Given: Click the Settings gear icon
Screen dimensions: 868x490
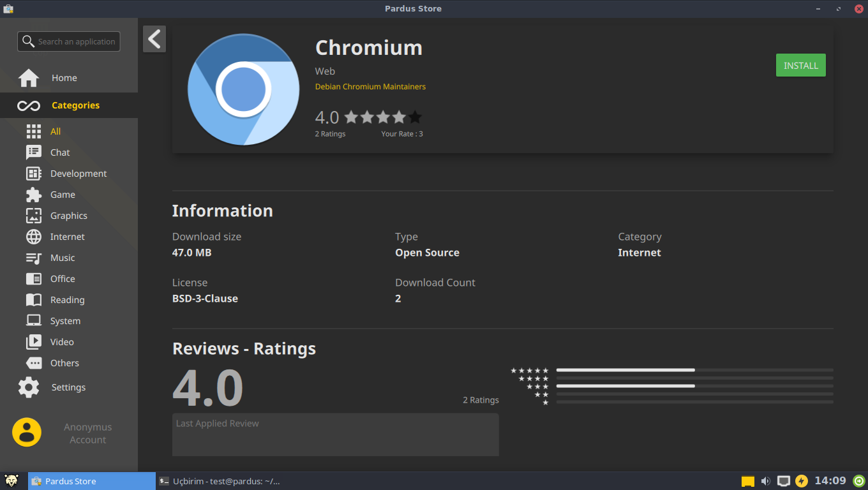Looking at the screenshot, I should point(29,387).
